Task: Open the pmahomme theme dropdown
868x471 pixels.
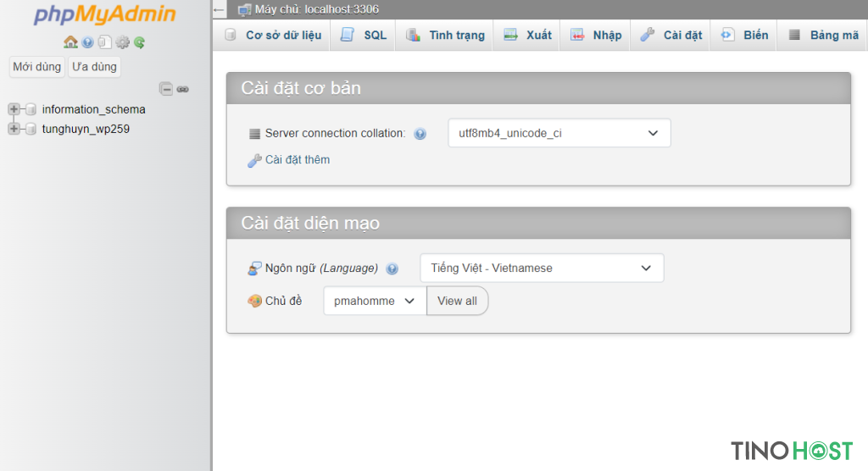Action: click(375, 301)
